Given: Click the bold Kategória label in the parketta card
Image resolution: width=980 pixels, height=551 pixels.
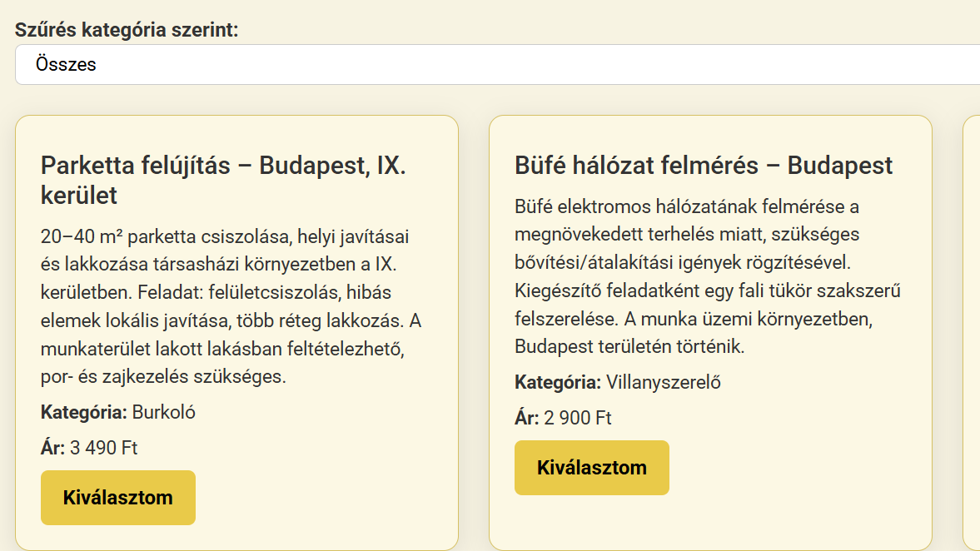Looking at the screenshot, I should [x=83, y=412].
